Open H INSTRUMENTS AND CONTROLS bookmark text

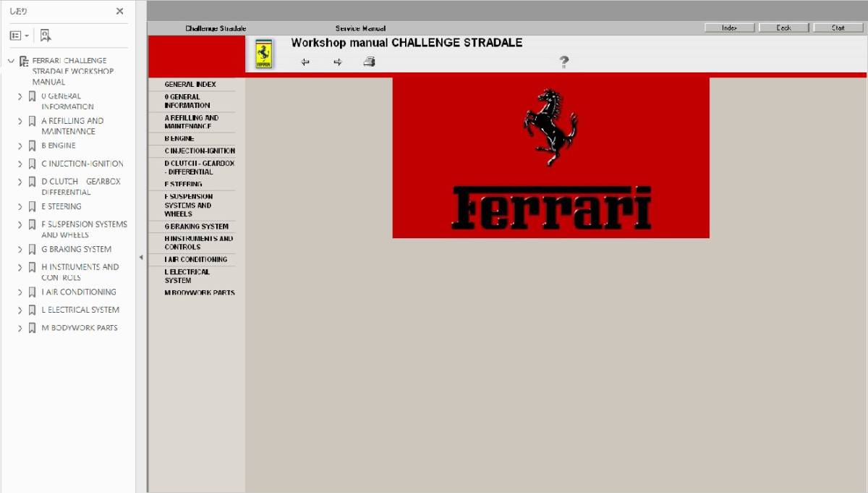coord(80,272)
